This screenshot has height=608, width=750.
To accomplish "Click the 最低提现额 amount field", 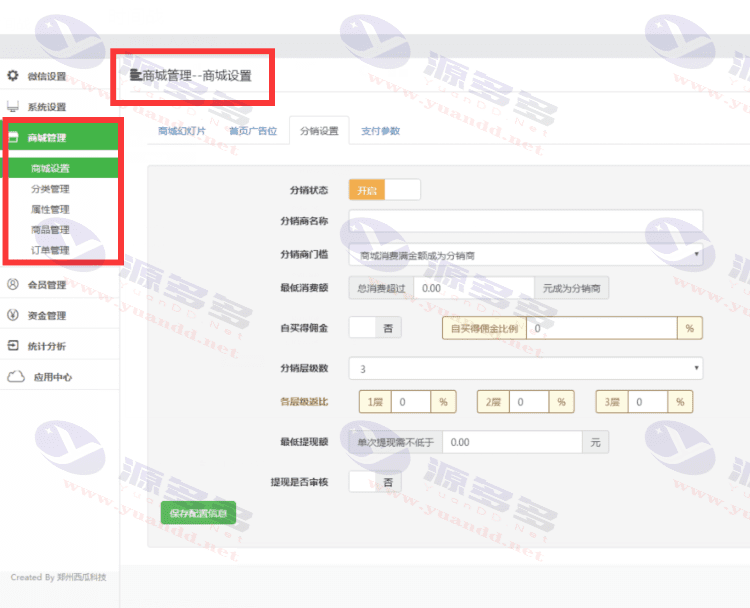I will pyautogui.click(x=512, y=442).
